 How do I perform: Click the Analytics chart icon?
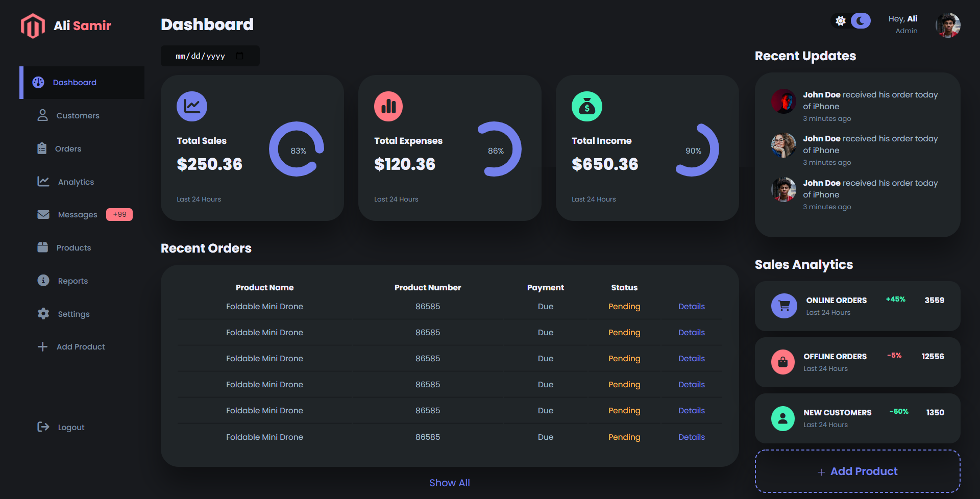(43, 182)
